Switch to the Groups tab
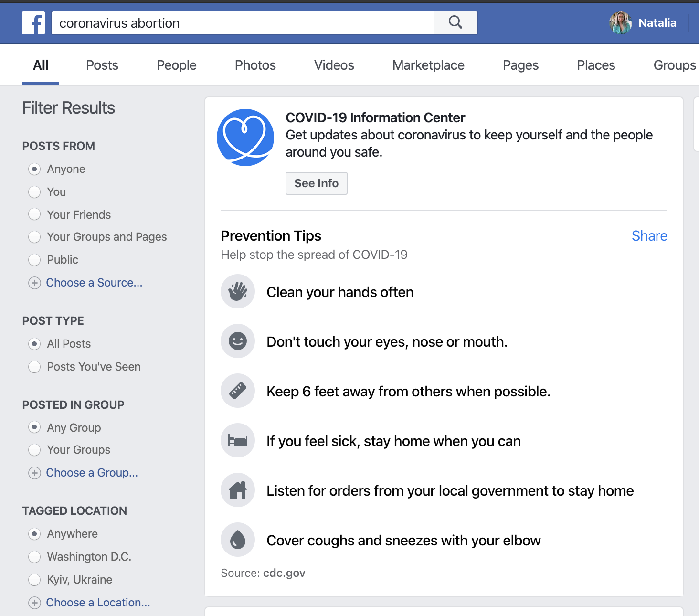Image resolution: width=699 pixels, height=616 pixels. click(675, 65)
